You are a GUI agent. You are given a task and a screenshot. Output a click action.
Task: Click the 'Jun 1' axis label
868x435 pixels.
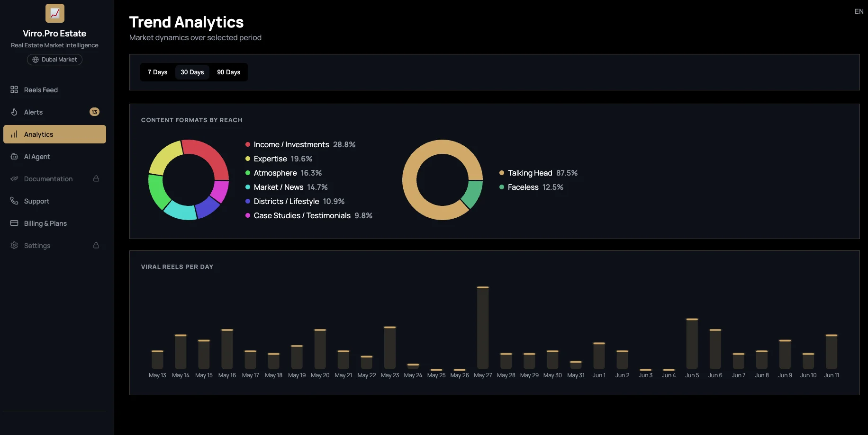[x=599, y=375]
